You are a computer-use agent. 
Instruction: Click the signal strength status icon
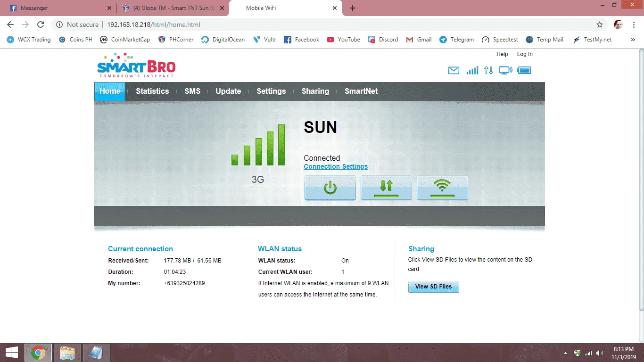472,70
